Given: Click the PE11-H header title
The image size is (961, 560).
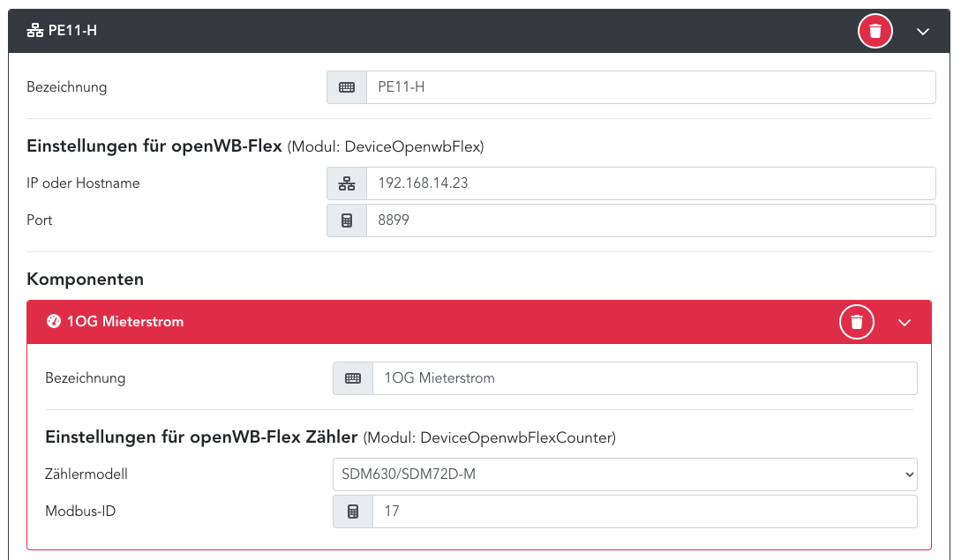Looking at the screenshot, I should [72, 32].
